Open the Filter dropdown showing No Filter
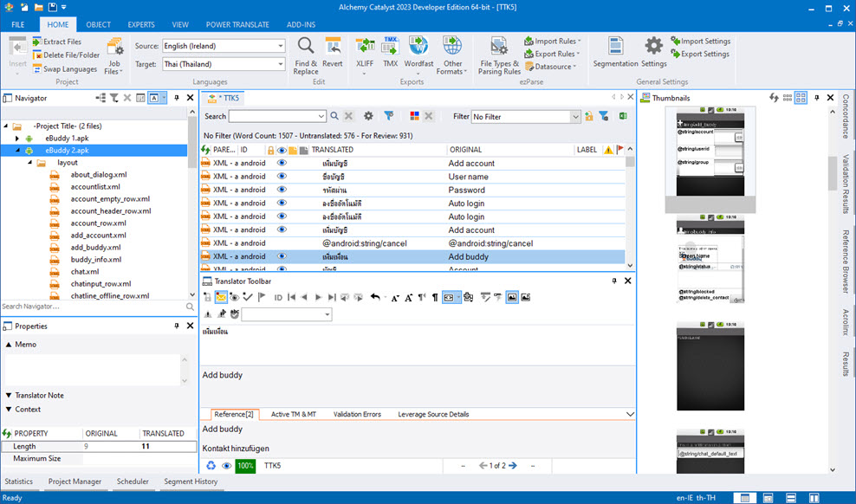This screenshot has height=504, width=856. pyautogui.click(x=574, y=116)
